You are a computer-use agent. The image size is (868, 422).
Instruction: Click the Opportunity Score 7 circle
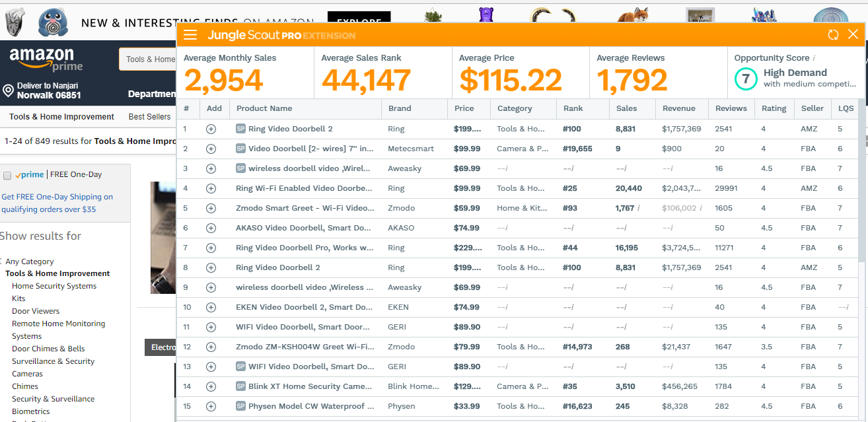point(746,79)
